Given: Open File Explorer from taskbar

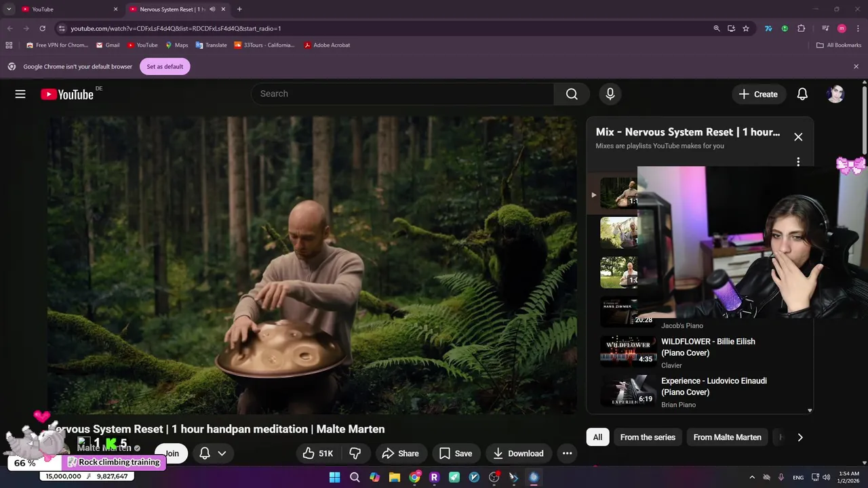Looking at the screenshot, I should 395,477.
